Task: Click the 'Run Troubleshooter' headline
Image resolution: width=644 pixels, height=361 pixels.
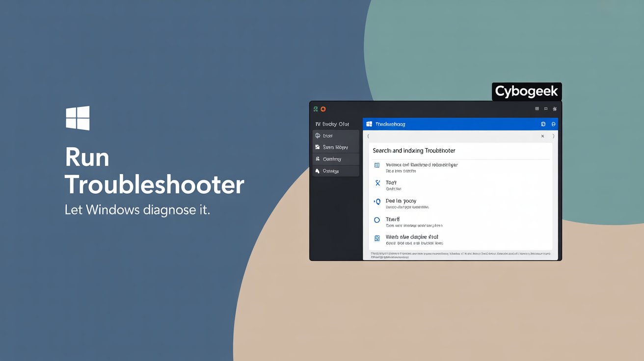Action: [x=155, y=172]
